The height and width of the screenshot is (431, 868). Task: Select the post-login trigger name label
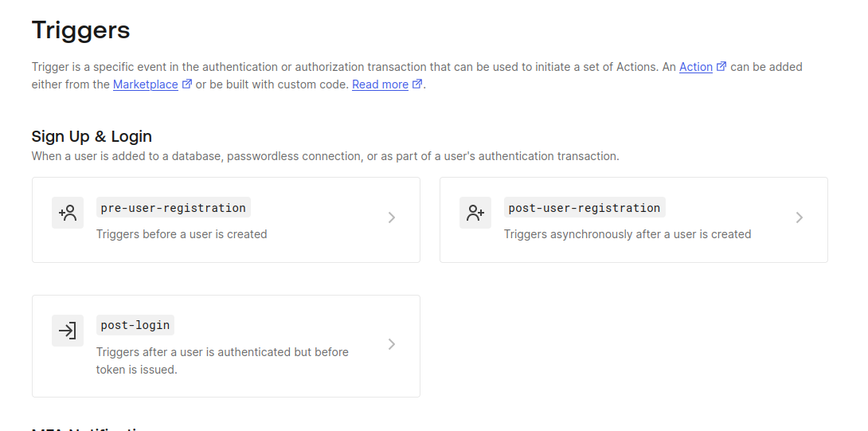tap(135, 325)
